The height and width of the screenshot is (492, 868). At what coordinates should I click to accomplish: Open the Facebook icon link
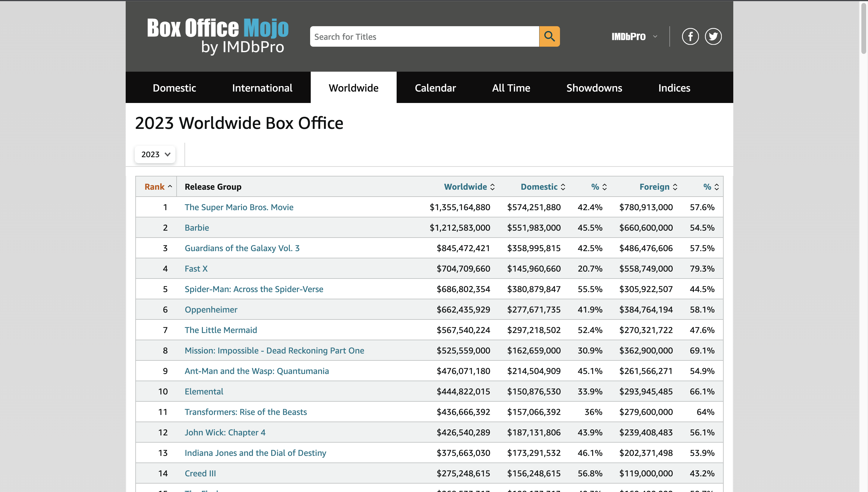click(x=690, y=36)
